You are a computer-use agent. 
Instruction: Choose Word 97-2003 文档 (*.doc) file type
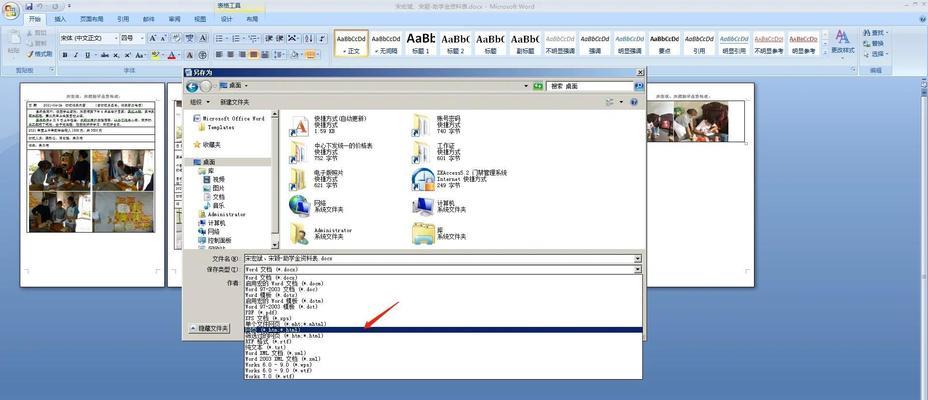click(443, 289)
